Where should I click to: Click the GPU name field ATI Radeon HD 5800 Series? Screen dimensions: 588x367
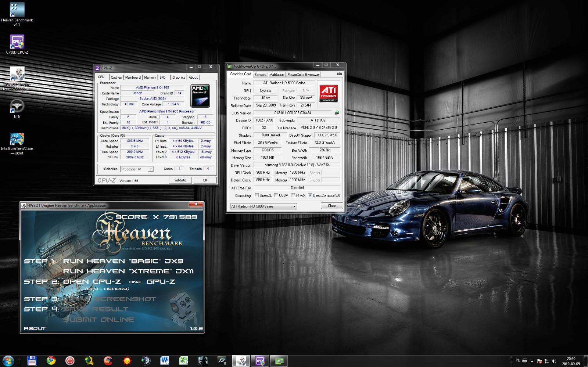pyautogui.click(x=284, y=83)
